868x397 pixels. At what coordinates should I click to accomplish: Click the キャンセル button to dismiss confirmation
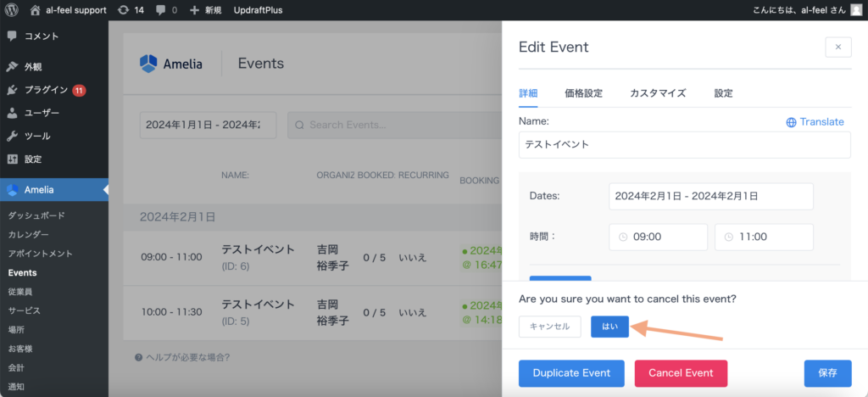tap(549, 327)
